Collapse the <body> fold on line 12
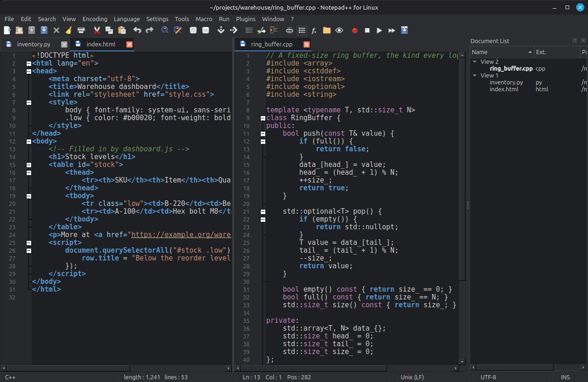 click(x=28, y=141)
